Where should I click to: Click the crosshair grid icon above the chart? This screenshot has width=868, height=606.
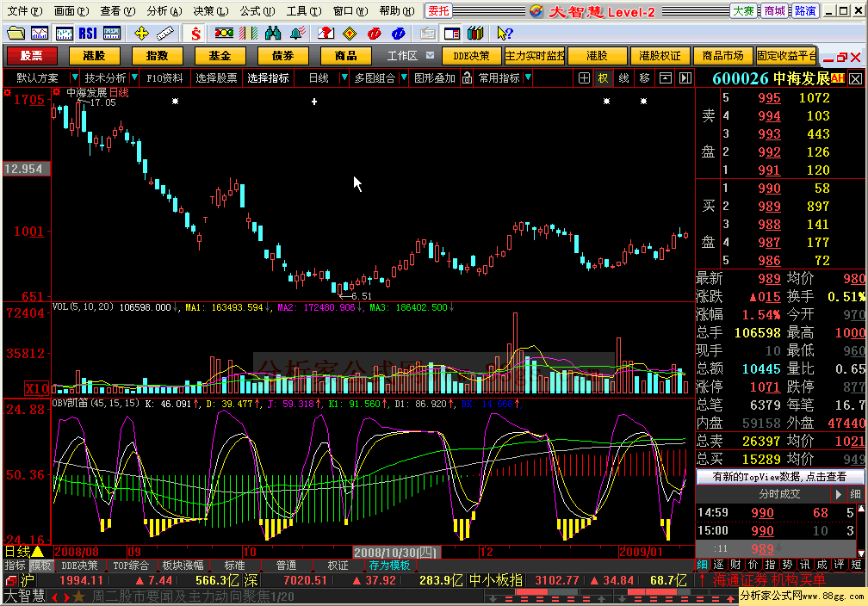(x=584, y=78)
